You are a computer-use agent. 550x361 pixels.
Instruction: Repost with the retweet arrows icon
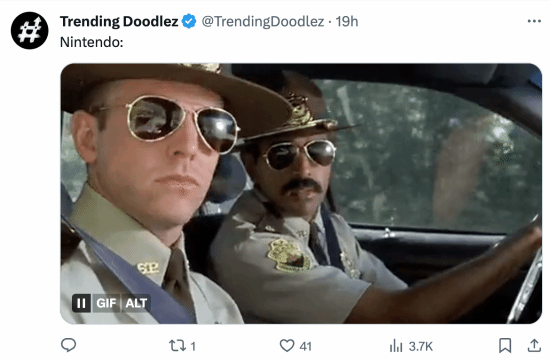(176, 346)
